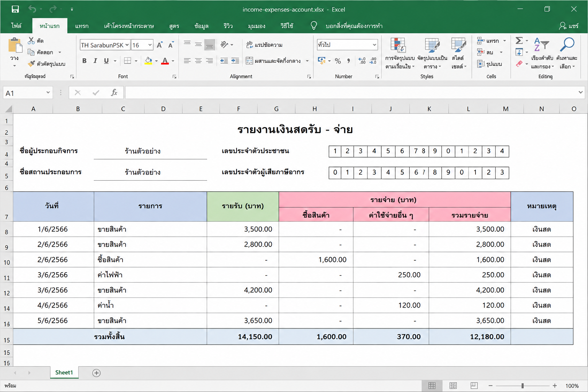Adjust the zoom slider handle
Image resolution: width=588 pixels, height=392 pixels.
523,386
